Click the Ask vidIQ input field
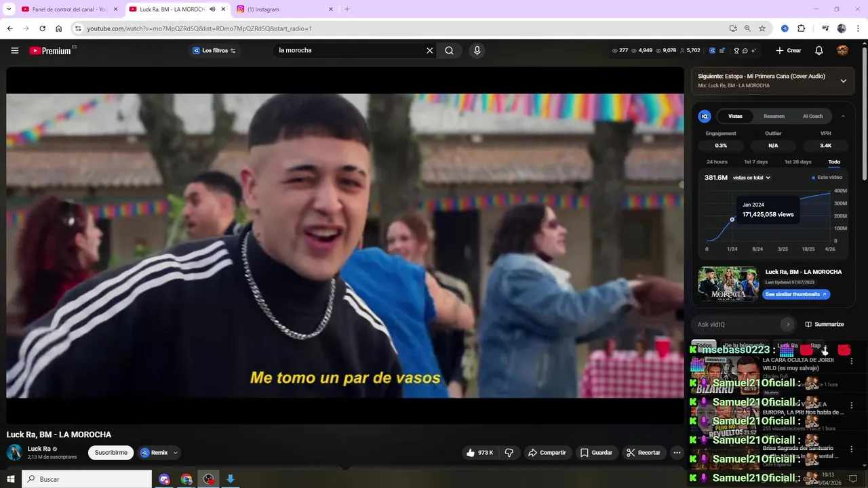 click(737, 324)
